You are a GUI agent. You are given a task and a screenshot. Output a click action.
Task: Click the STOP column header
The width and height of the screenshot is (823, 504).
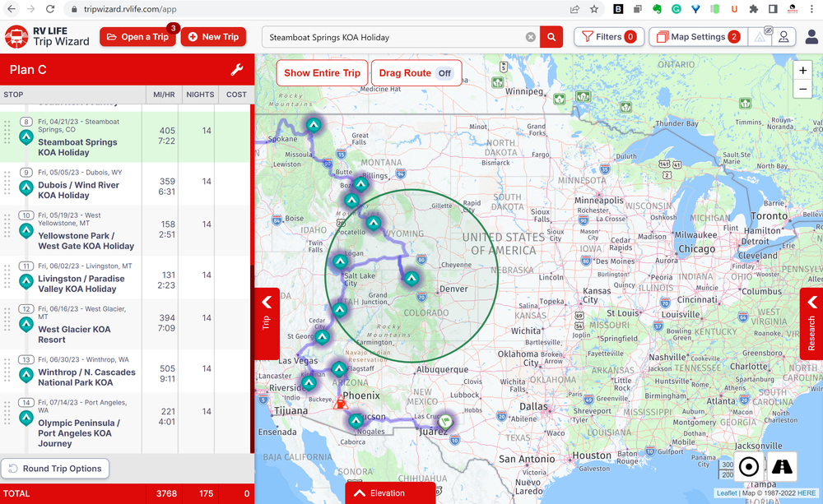(14, 95)
